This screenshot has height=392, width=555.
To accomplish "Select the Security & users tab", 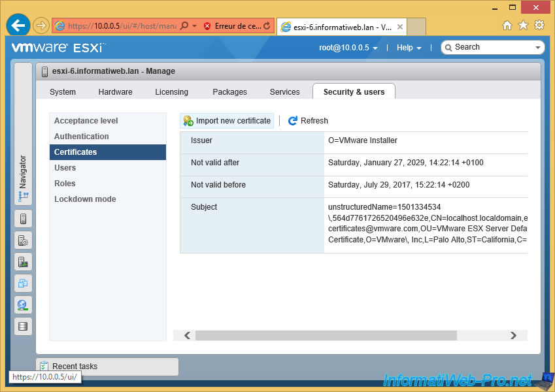I will click(354, 91).
